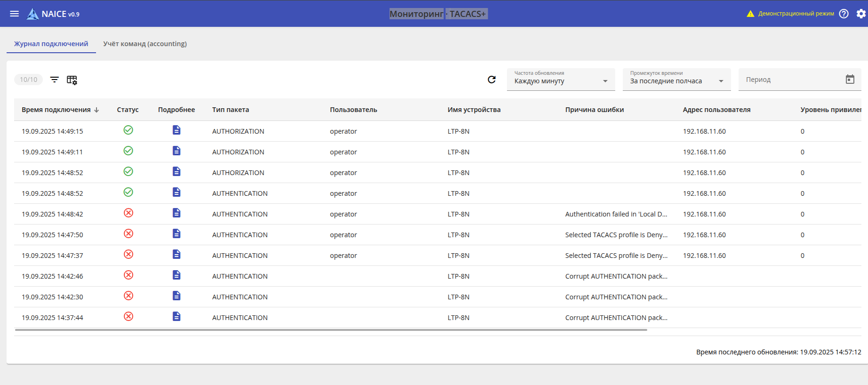Open the hamburger navigation menu
868x385 pixels.
pos(15,14)
